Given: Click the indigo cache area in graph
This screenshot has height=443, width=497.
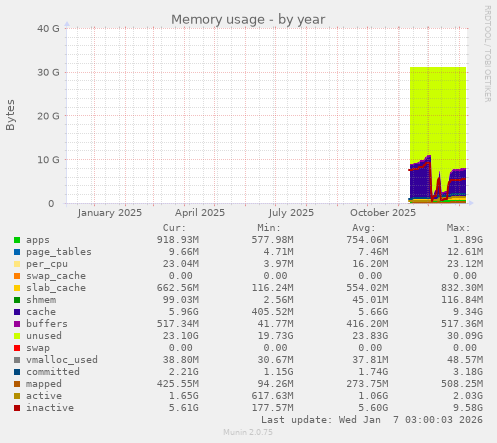Looking at the screenshot, I should point(420,182).
